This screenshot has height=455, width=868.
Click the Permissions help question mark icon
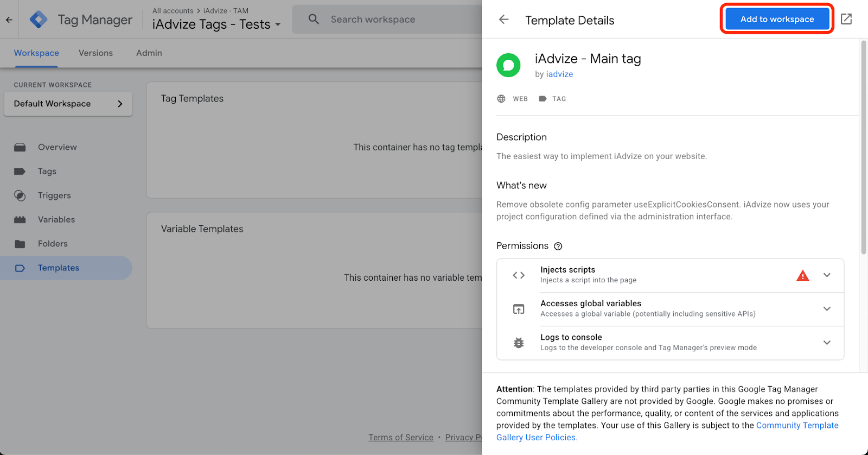tap(558, 247)
